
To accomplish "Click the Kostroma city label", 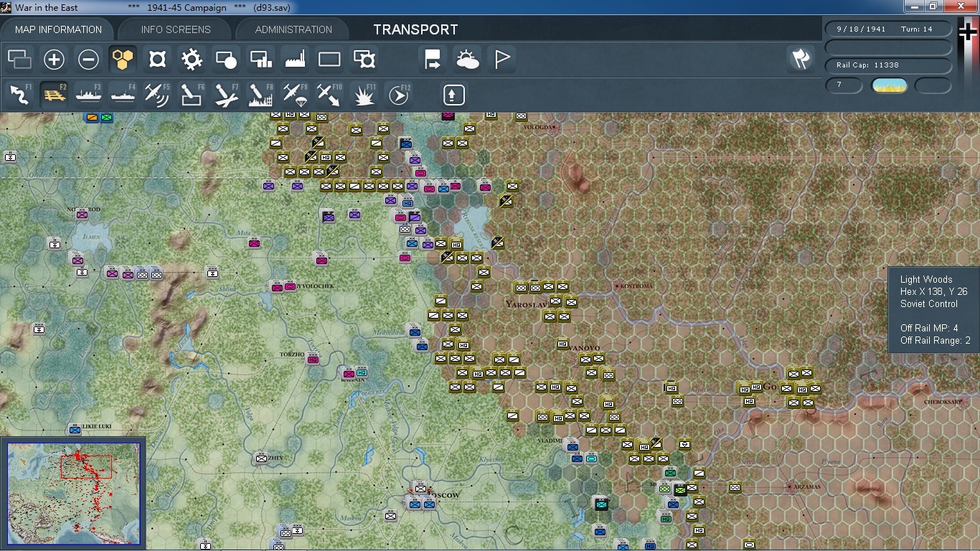I will click(x=636, y=286).
